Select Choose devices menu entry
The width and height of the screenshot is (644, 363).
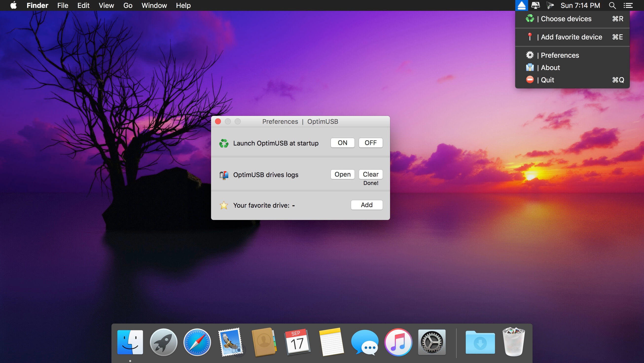572,19
